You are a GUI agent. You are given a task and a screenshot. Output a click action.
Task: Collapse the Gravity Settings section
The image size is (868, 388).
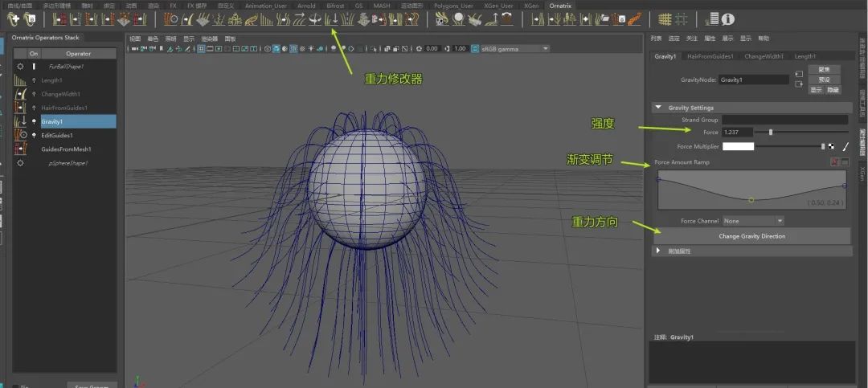point(659,108)
